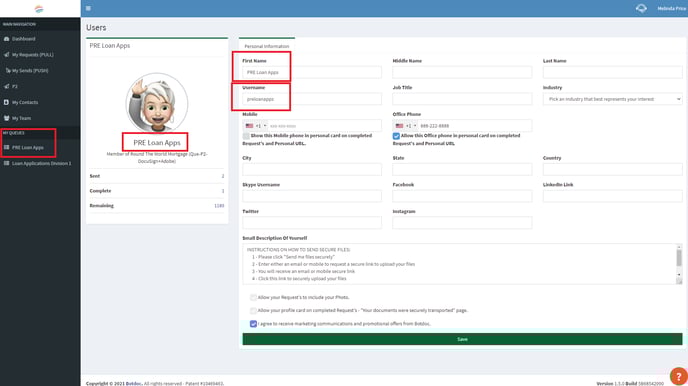Check allow Request's to include your Photo

pyautogui.click(x=253, y=297)
